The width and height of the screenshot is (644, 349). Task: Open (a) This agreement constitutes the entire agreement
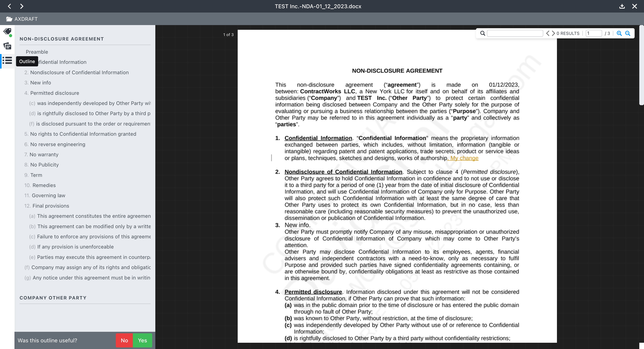click(x=90, y=216)
